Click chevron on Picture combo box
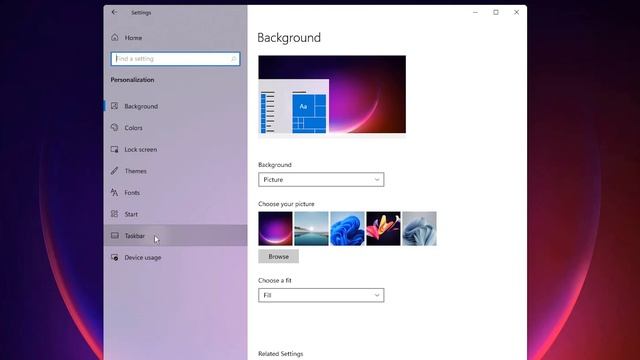 tap(376, 180)
